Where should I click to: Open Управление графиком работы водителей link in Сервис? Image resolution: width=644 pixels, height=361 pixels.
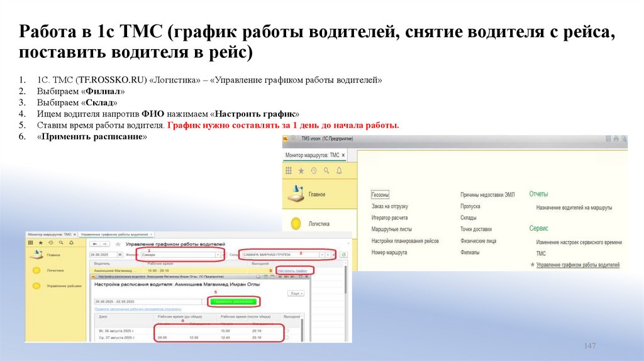[x=577, y=265]
